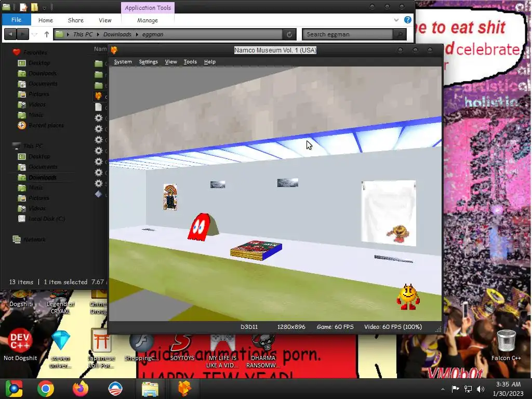The height and width of the screenshot is (399, 532).
Task: Click the D3D11 renderer status label
Action: click(x=249, y=327)
